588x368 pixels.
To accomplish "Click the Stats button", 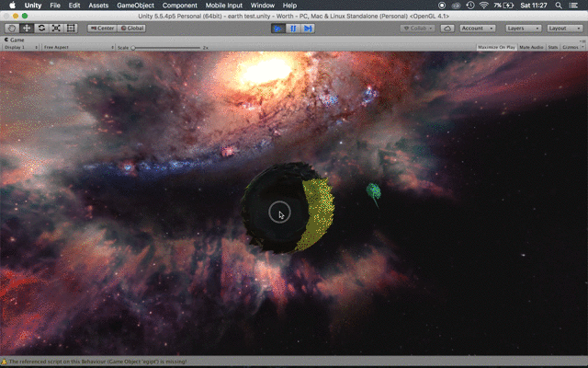I will tap(553, 47).
